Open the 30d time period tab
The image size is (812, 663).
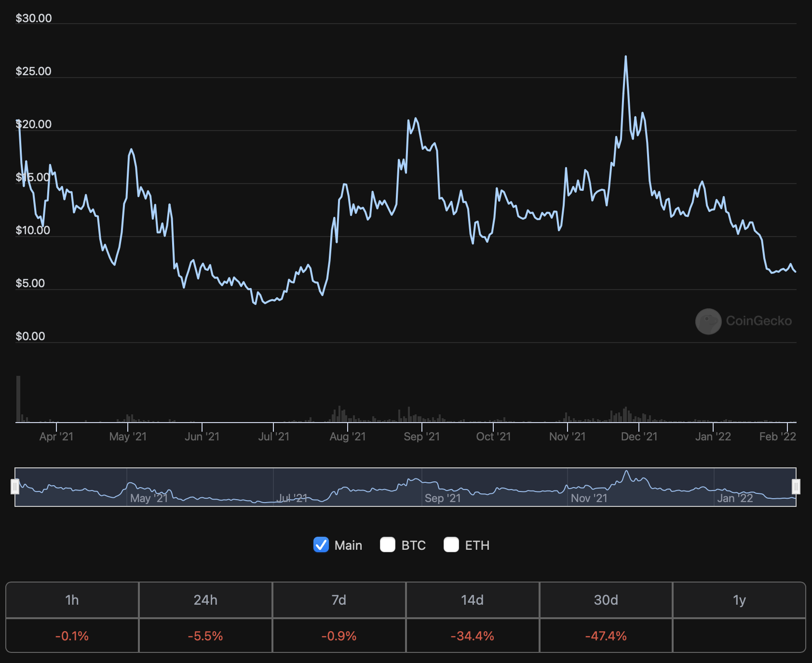[x=606, y=600]
